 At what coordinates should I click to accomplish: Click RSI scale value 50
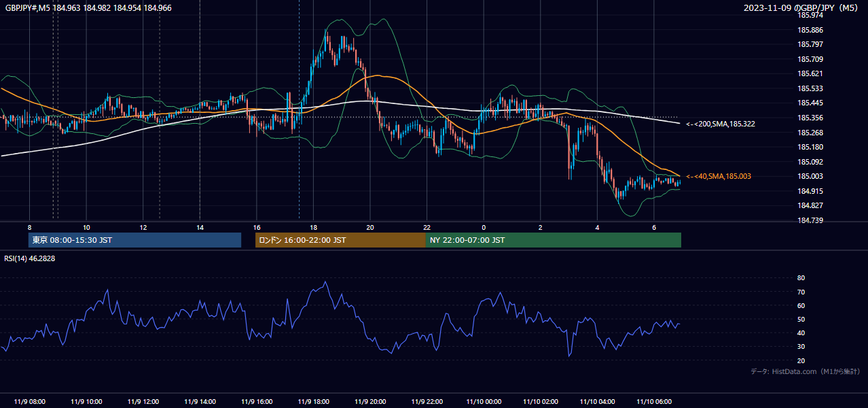pyautogui.click(x=801, y=319)
